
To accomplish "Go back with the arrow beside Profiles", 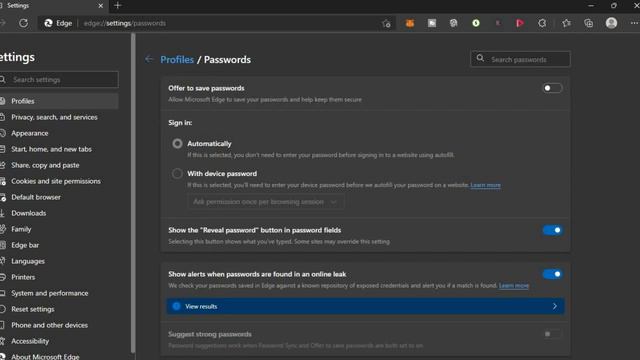I will pyautogui.click(x=149, y=60).
